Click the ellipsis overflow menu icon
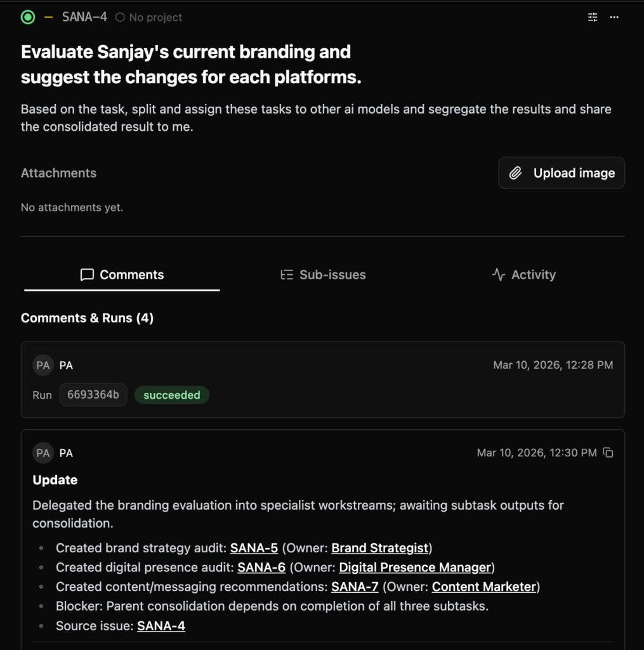 pos(614,17)
